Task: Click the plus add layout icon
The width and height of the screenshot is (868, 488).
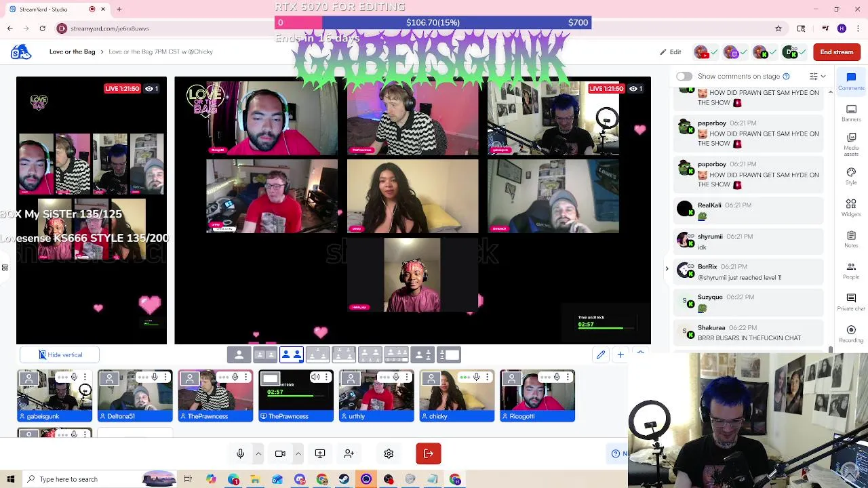Action: pos(620,354)
